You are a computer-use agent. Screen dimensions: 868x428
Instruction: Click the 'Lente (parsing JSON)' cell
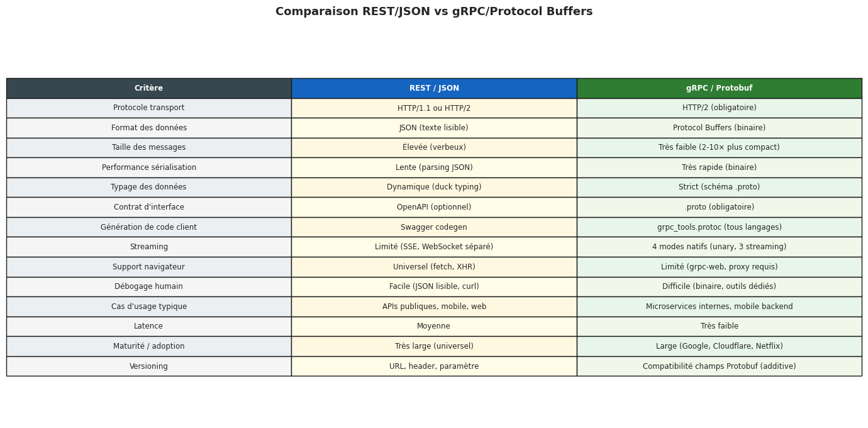coord(434,167)
